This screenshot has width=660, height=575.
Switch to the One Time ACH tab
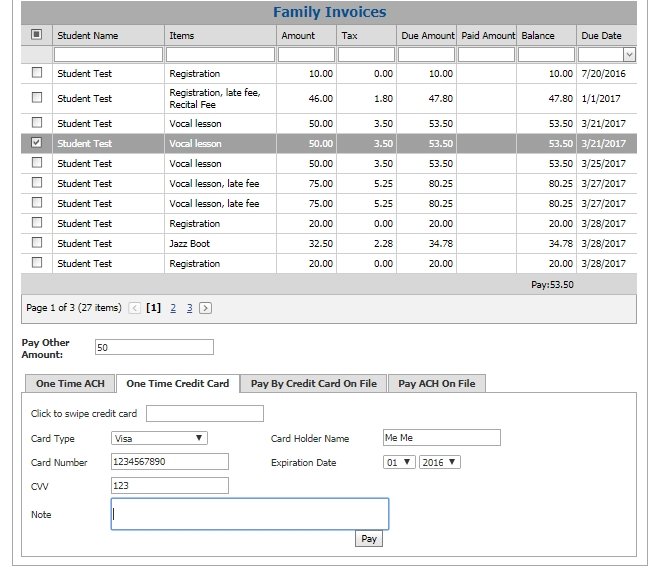click(68, 383)
